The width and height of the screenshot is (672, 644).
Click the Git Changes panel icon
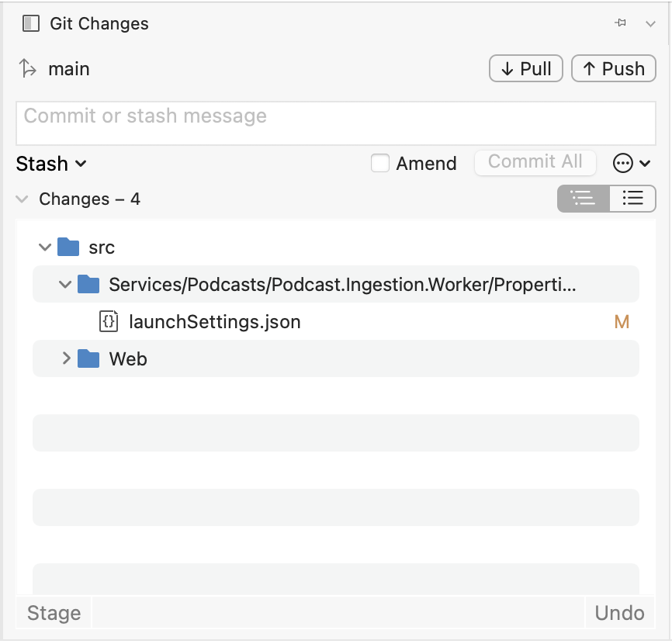(29, 23)
